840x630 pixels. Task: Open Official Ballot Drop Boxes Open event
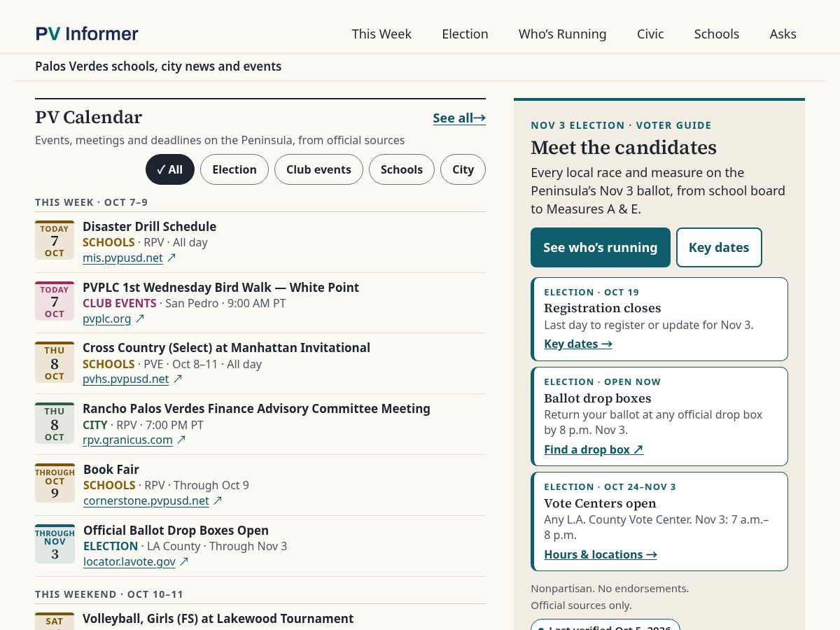pyautogui.click(x=176, y=530)
